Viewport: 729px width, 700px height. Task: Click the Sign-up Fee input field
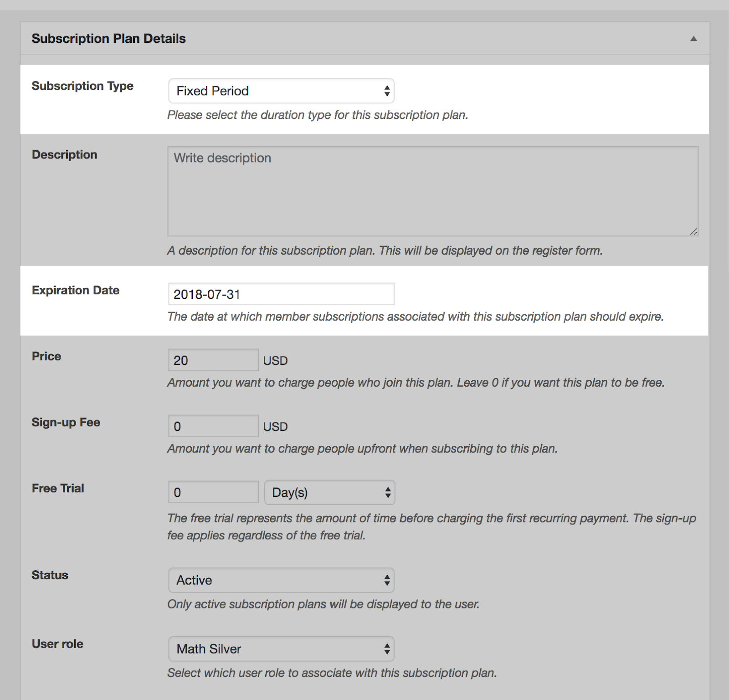tap(213, 426)
